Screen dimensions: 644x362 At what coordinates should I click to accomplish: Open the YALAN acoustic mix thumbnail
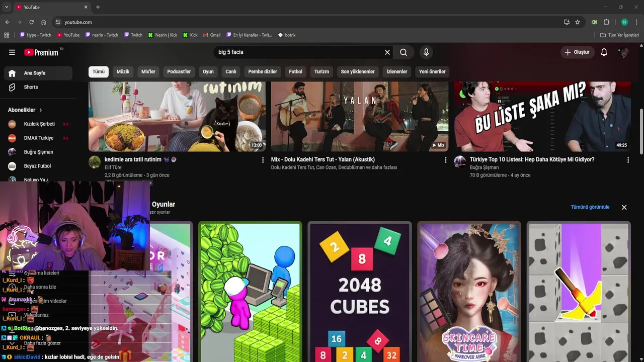360,117
